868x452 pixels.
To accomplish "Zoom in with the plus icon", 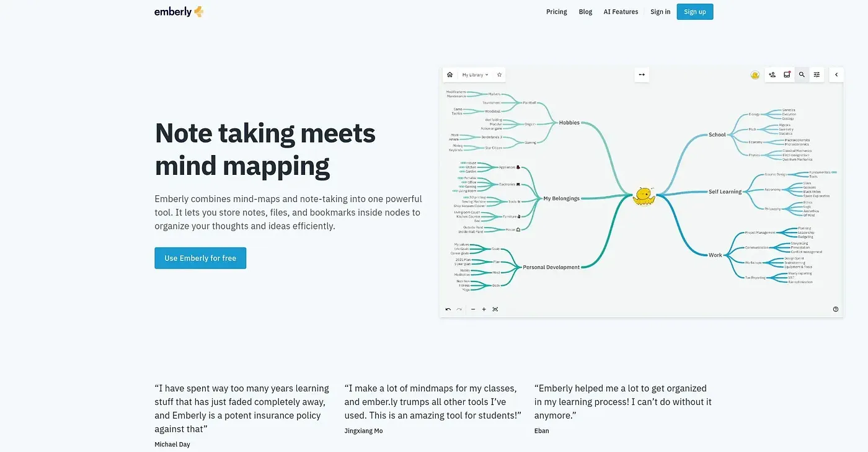I will pyautogui.click(x=484, y=309).
